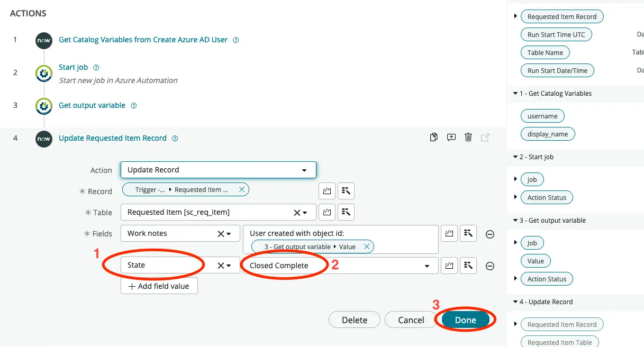The height and width of the screenshot is (347, 644).
Task: Click the Done button
Action: [465, 319]
